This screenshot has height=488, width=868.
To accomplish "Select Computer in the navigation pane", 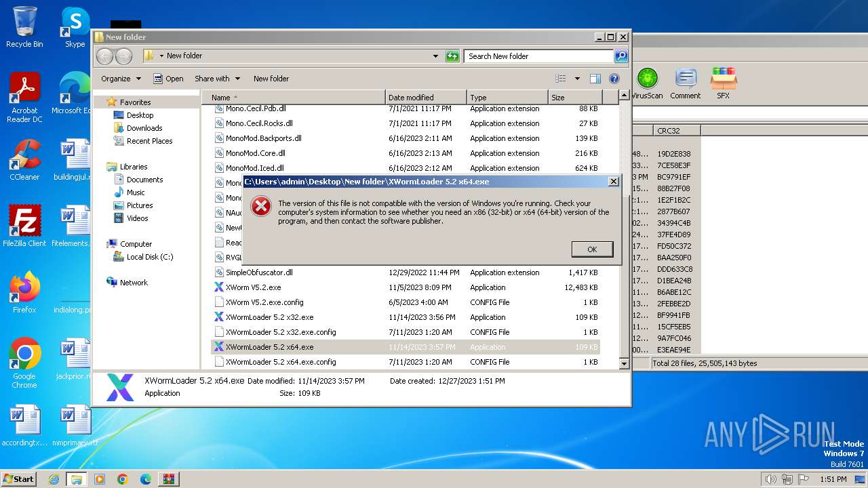I will coord(136,244).
